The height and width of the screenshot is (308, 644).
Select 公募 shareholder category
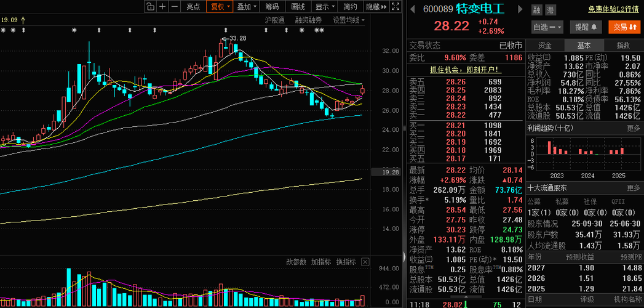pos(534,202)
